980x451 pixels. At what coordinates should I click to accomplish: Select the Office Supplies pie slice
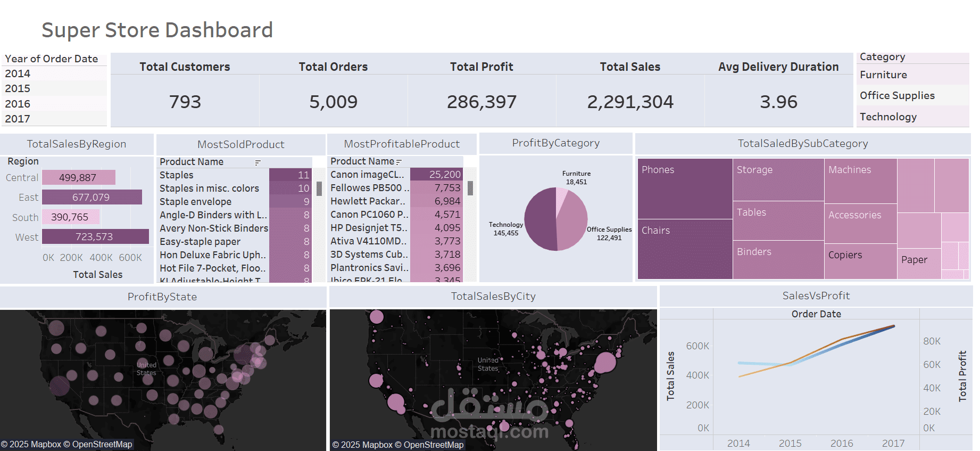572,223
